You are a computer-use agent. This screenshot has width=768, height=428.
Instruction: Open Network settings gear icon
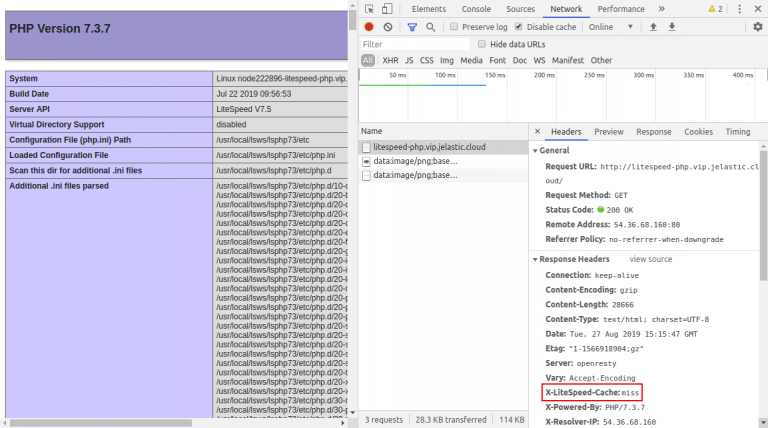click(758, 27)
